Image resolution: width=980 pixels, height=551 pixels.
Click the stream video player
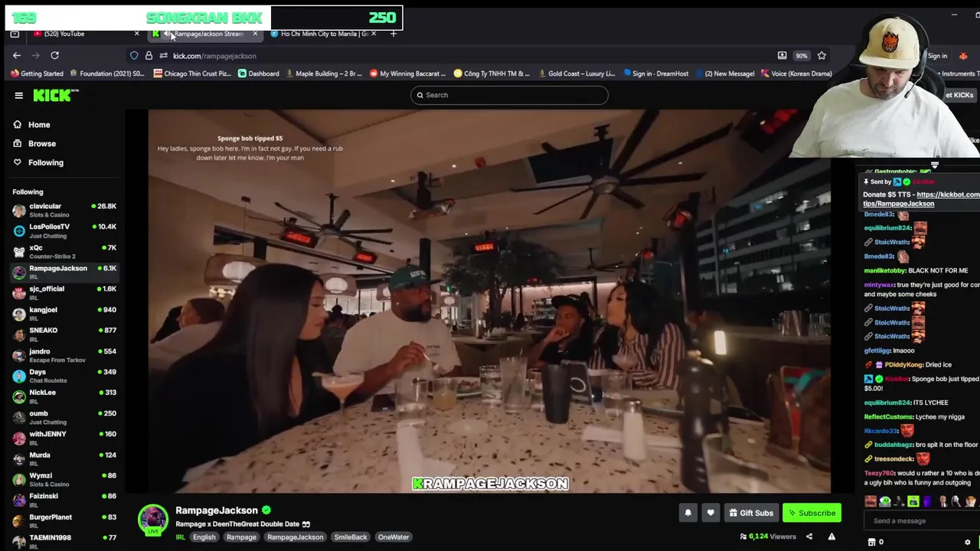489,302
